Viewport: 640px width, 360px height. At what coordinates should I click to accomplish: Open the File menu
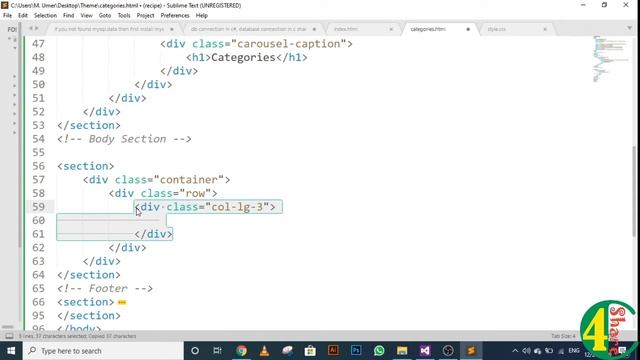click(7, 16)
